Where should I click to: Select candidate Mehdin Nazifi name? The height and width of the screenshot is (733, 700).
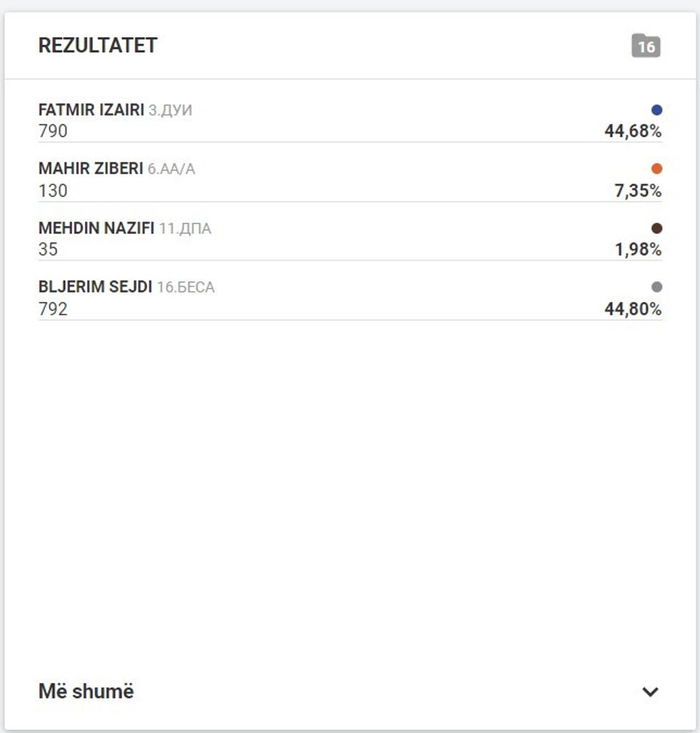[x=96, y=229]
